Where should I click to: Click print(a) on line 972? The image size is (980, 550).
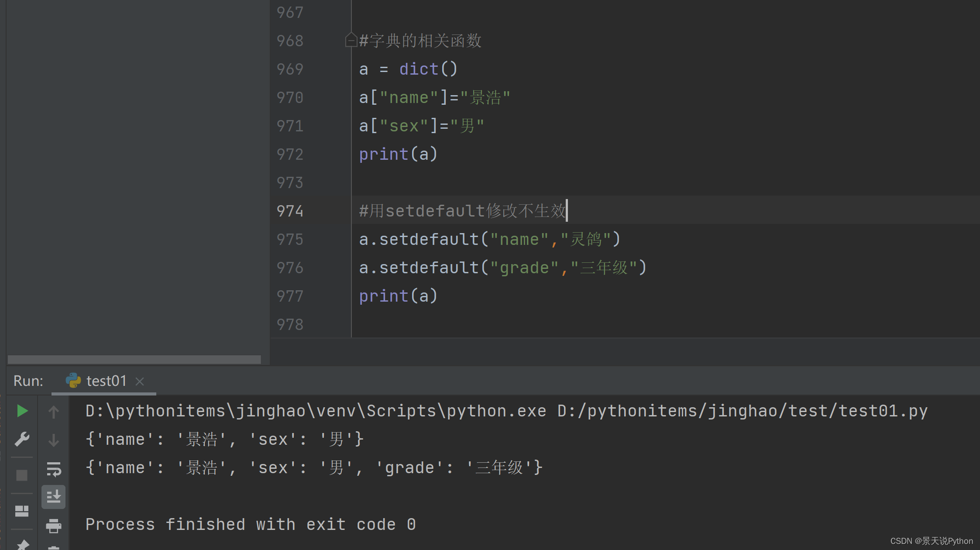coord(398,155)
